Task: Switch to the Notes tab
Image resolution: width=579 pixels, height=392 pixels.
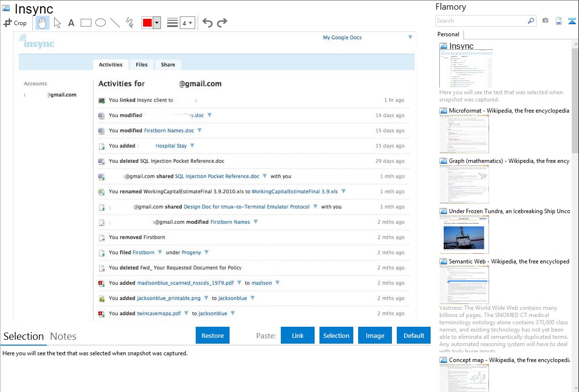Action: click(x=63, y=336)
